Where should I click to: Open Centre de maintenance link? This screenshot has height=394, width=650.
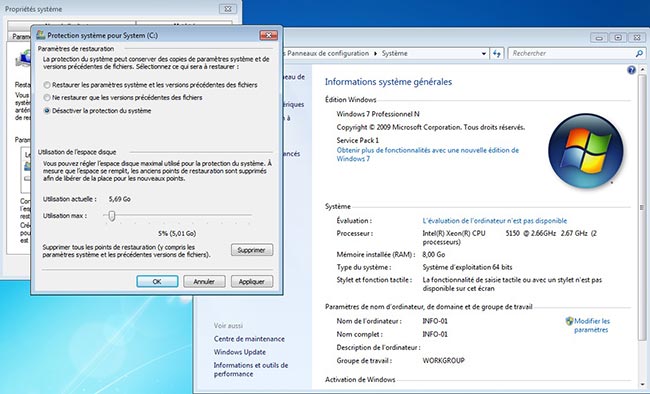(x=249, y=339)
